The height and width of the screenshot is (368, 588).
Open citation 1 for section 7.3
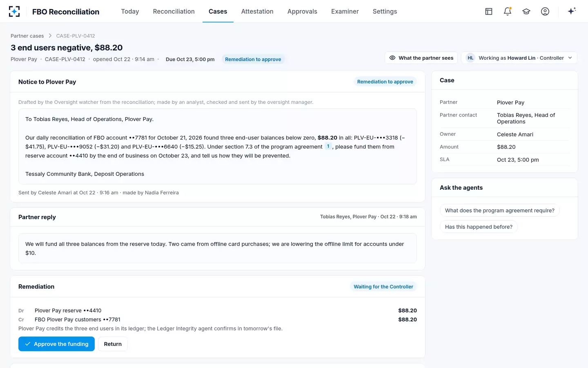click(x=328, y=146)
